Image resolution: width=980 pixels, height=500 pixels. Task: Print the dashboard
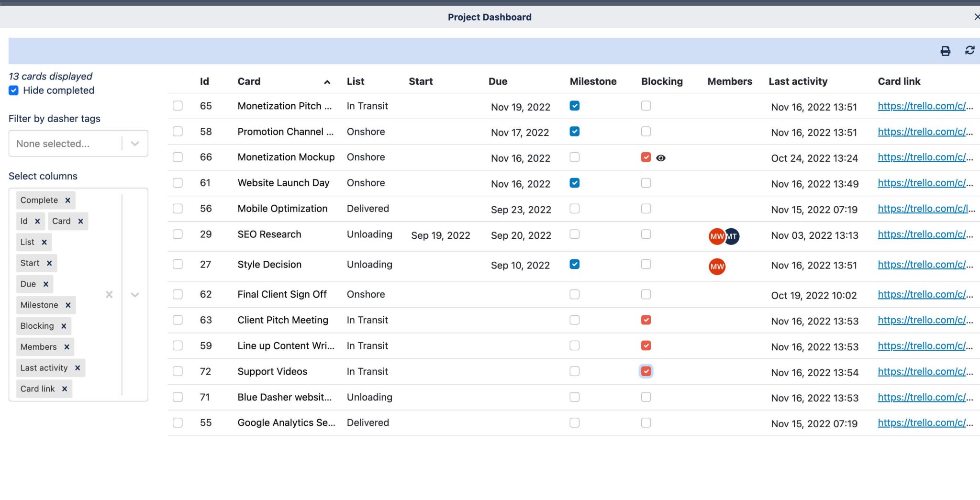point(945,50)
